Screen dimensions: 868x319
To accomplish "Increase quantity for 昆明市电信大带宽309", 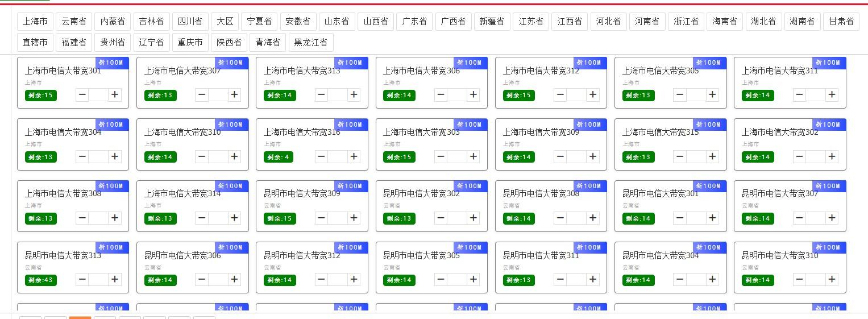I will click(354, 218).
